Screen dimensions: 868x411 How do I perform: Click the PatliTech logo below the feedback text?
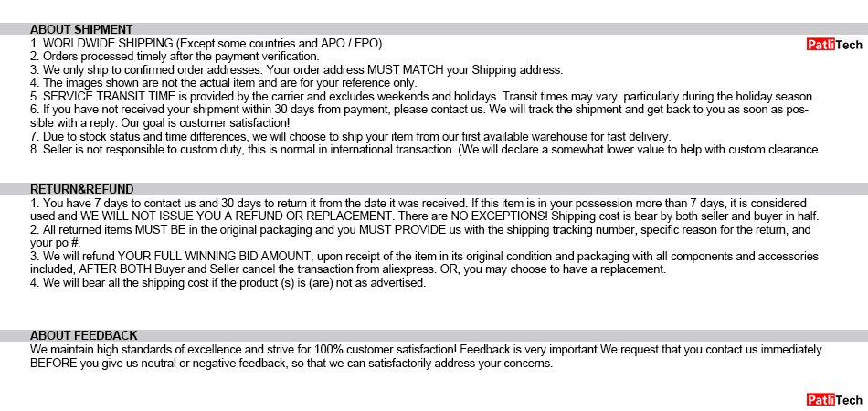834,400
